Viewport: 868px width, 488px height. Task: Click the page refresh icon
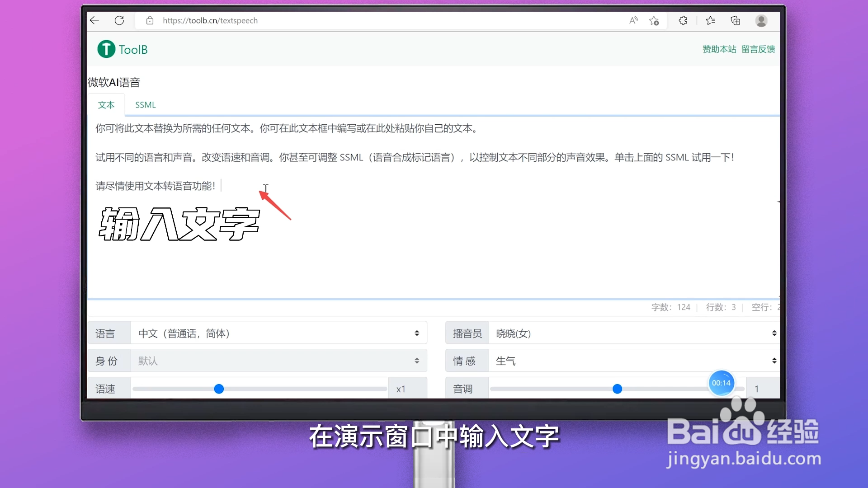(119, 20)
